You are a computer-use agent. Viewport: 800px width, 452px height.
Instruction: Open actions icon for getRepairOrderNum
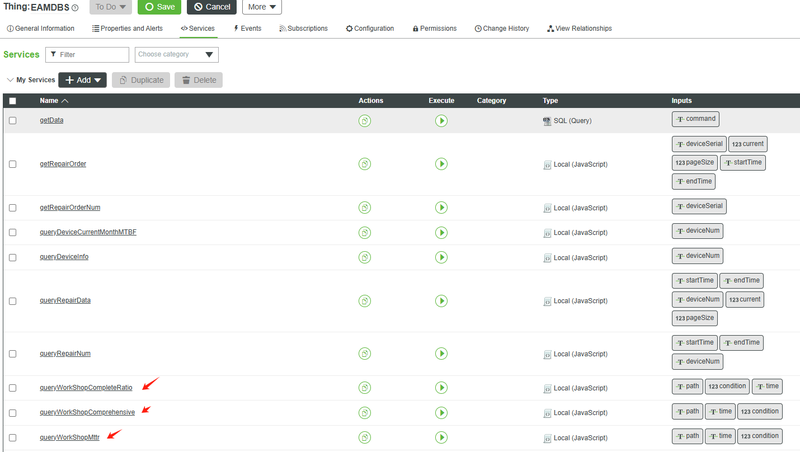click(364, 208)
